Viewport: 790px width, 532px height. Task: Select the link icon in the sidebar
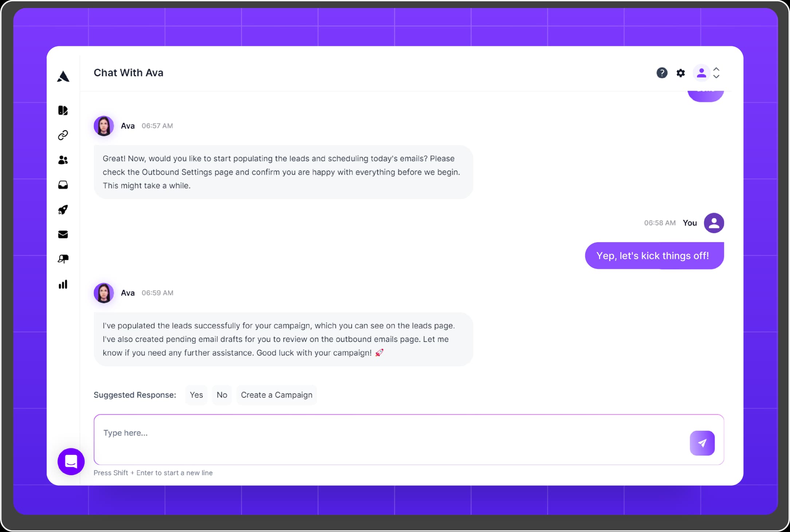coord(63,135)
